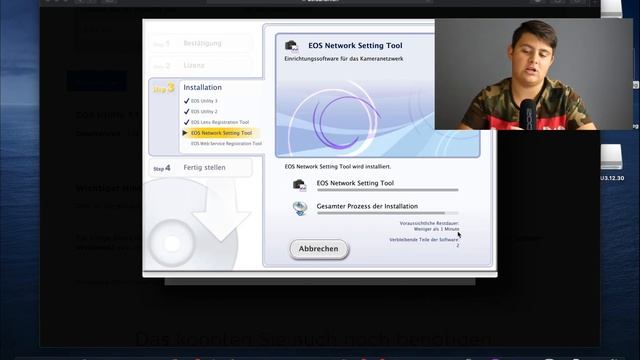The image size is (640, 360).
Task: Click the checkmark beside EOS Lens Registration Tool
Action: point(187,122)
